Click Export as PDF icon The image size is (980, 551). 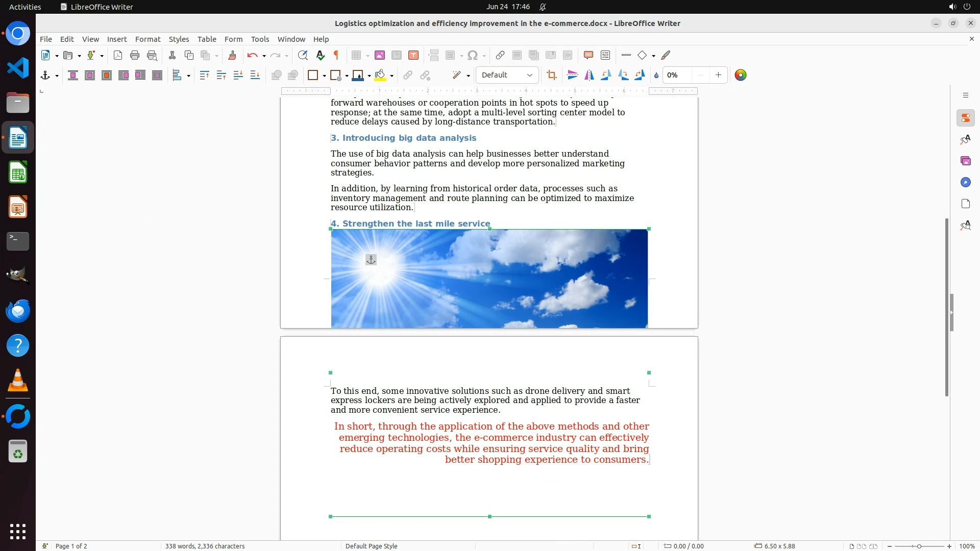(x=118, y=55)
